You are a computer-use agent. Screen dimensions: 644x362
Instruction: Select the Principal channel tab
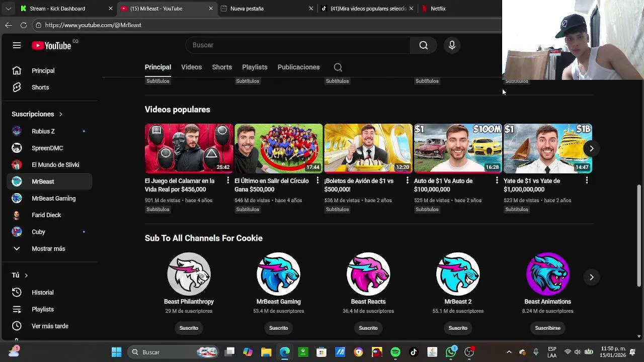[x=158, y=67]
